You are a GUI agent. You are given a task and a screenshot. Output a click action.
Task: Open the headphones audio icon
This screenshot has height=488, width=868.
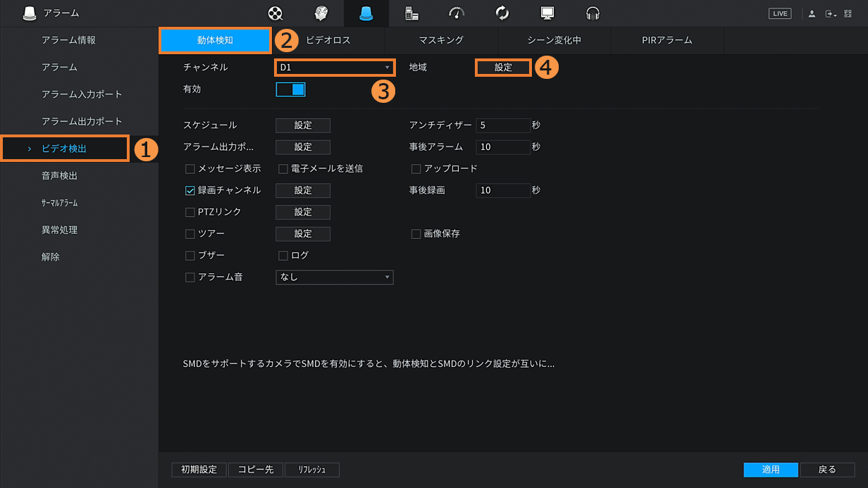(x=593, y=13)
